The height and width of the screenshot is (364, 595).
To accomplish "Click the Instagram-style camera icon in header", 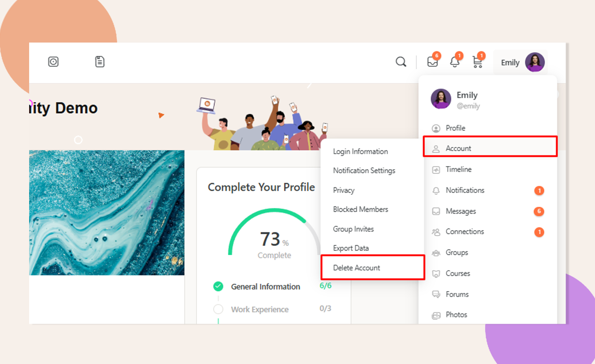I will 53,62.
